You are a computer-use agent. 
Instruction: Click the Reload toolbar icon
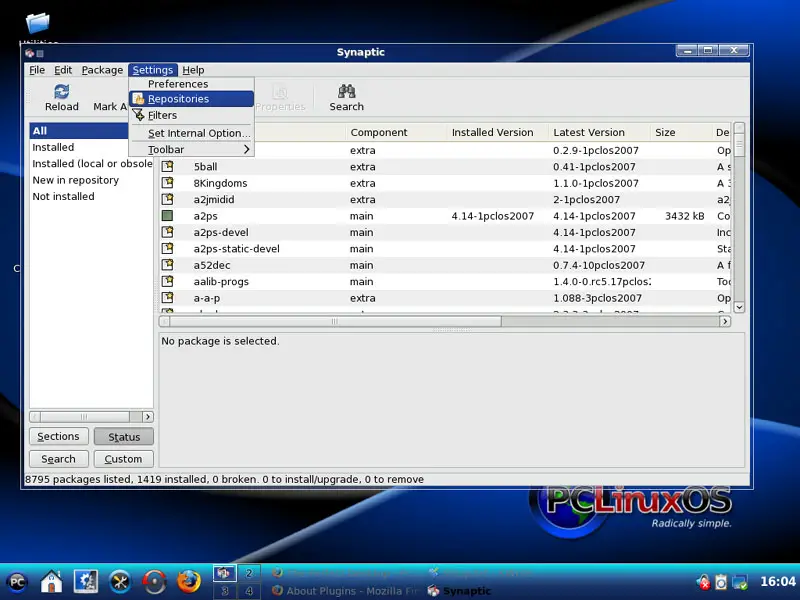[62, 92]
